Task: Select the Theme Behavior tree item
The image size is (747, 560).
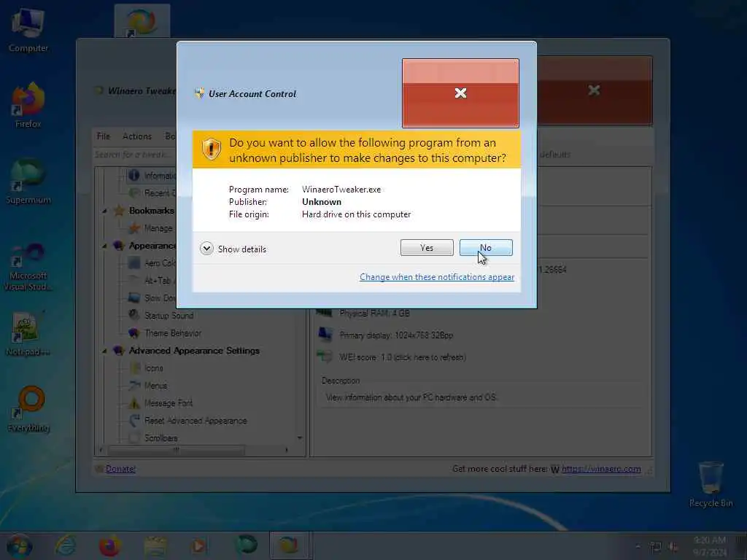Action: pos(173,333)
